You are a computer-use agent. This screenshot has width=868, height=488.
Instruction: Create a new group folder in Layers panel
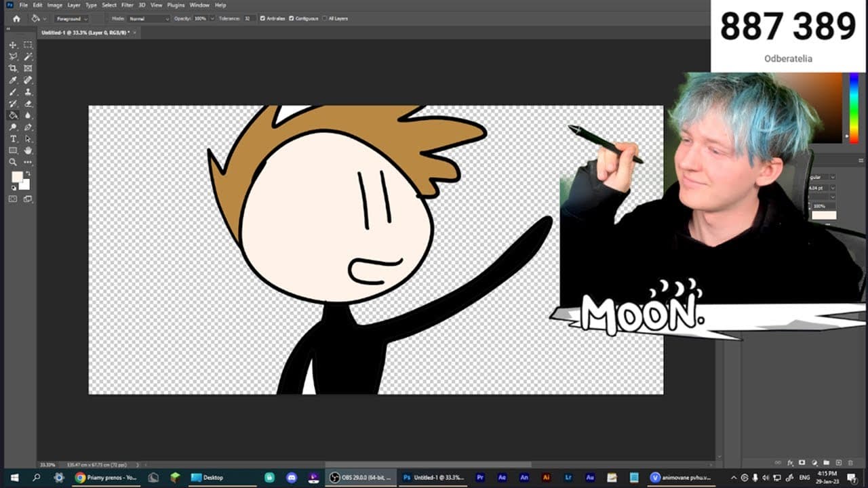(826, 462)
